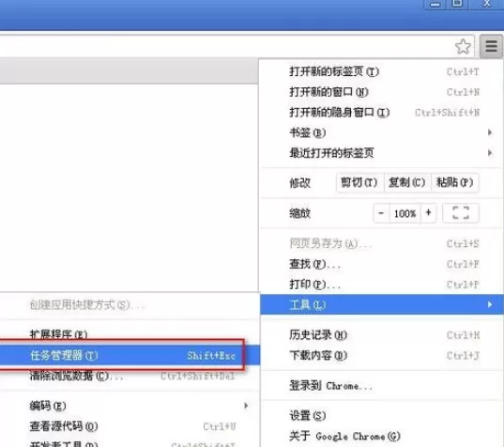
Task: Click the 剪切 (T) cut button
Action: coord(359,183)
